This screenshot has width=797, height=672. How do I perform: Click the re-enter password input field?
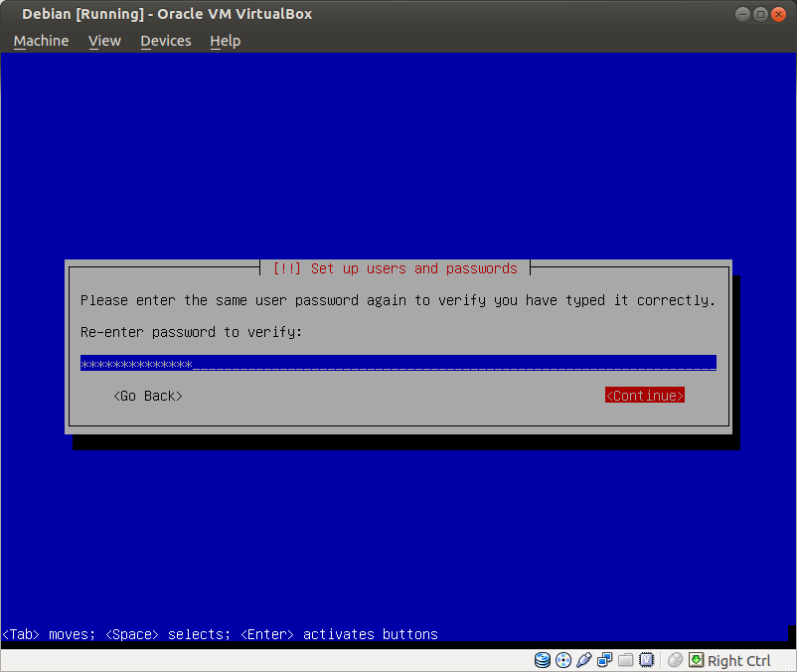(398, 364)
